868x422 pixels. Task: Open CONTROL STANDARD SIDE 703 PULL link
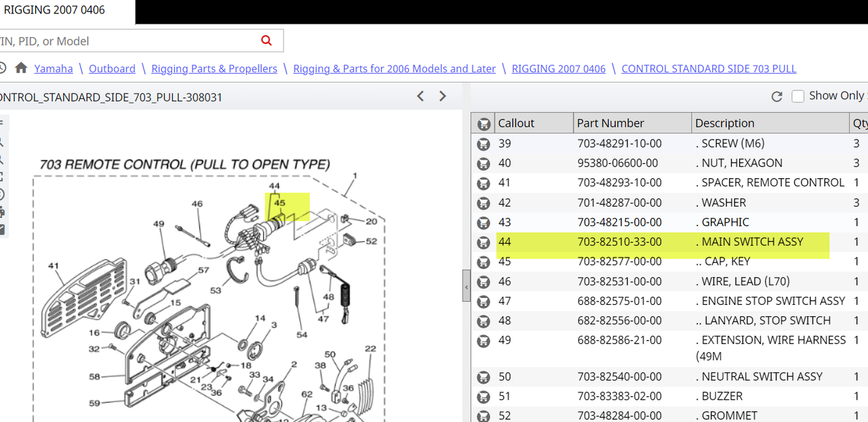pyautogui.click(x=709, y=68)
